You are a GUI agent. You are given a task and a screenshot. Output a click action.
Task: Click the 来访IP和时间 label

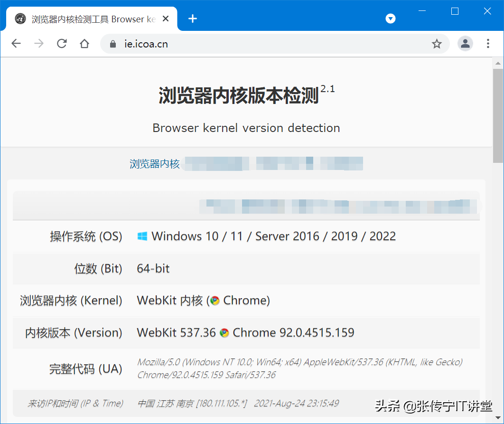coord(75,403)
